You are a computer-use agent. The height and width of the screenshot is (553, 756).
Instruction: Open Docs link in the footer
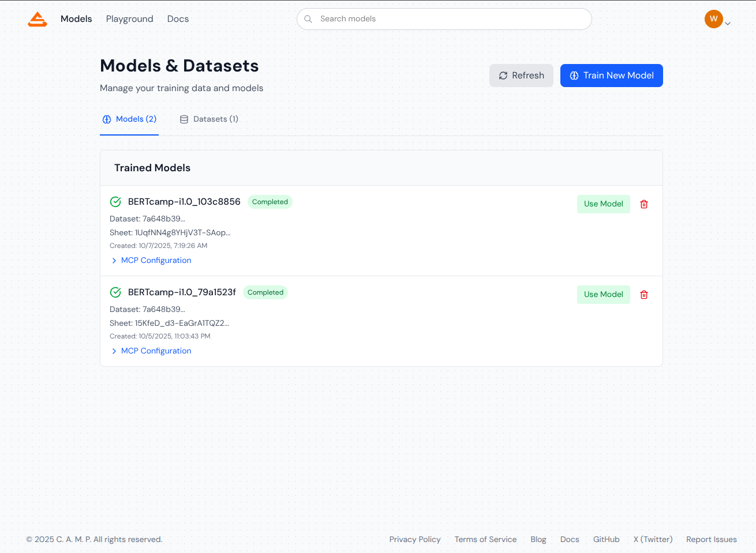[570, 540]
